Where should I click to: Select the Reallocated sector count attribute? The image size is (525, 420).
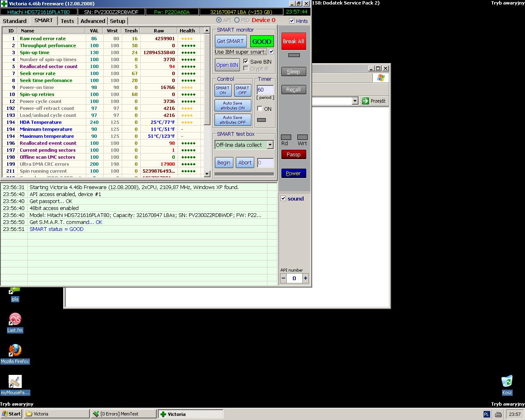tap(103, 66)
